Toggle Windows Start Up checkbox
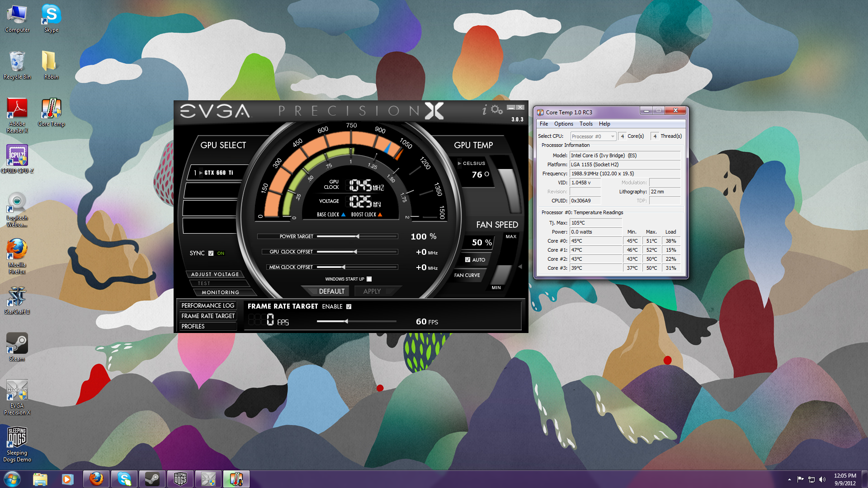The height and width of the screenshot is (488, 868). pos(369,279)
